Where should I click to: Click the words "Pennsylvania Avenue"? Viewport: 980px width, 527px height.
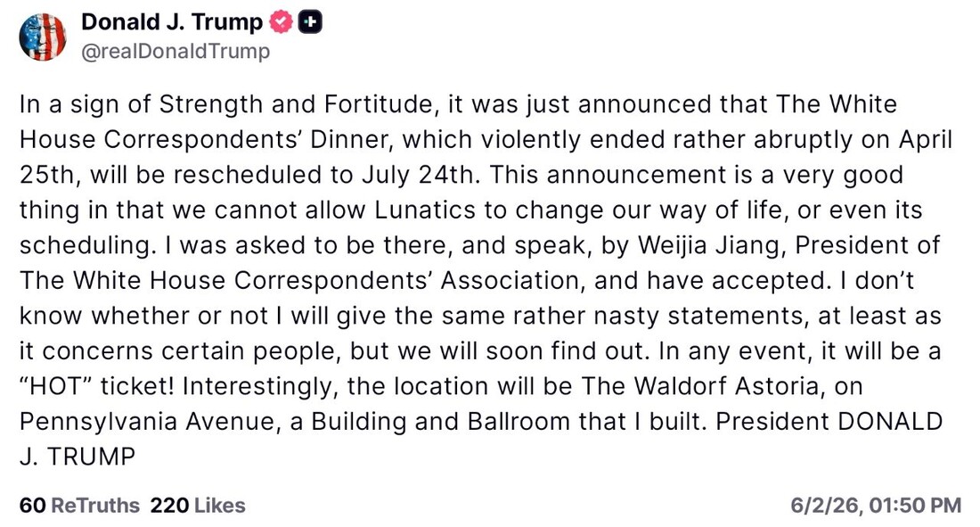[147, 421]
